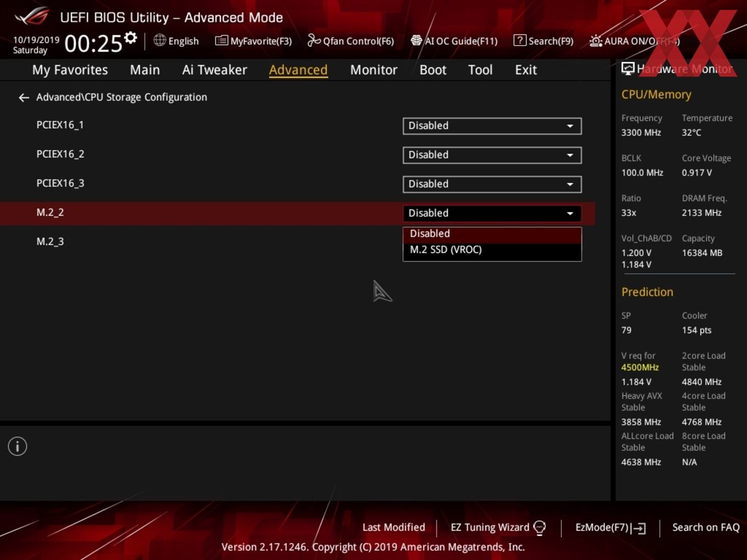Click the 32°C temperature value
Viewport: 747px width, 560px height.
pyautogui.click(x=692, y=133)
